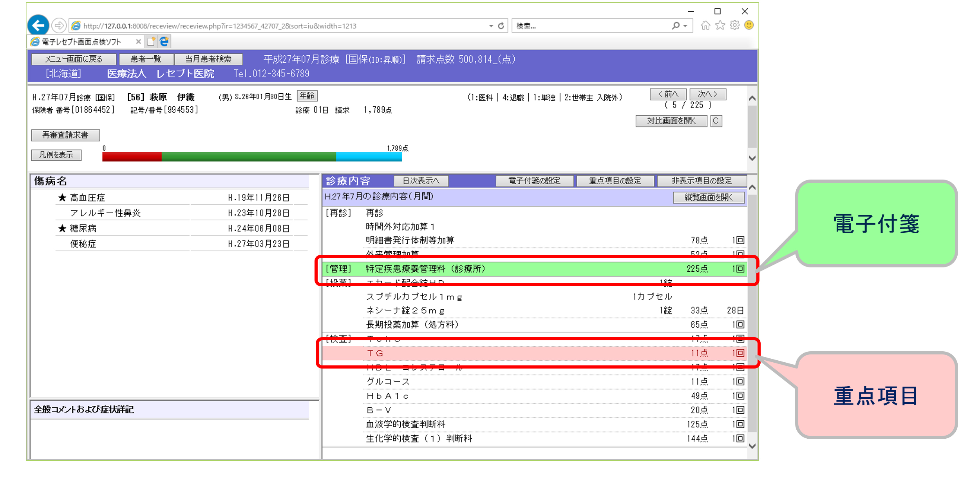Click 明細書発行体制等加算 entry
The image size is (980, 494).
pyautogui.click(x=410, y=240)
